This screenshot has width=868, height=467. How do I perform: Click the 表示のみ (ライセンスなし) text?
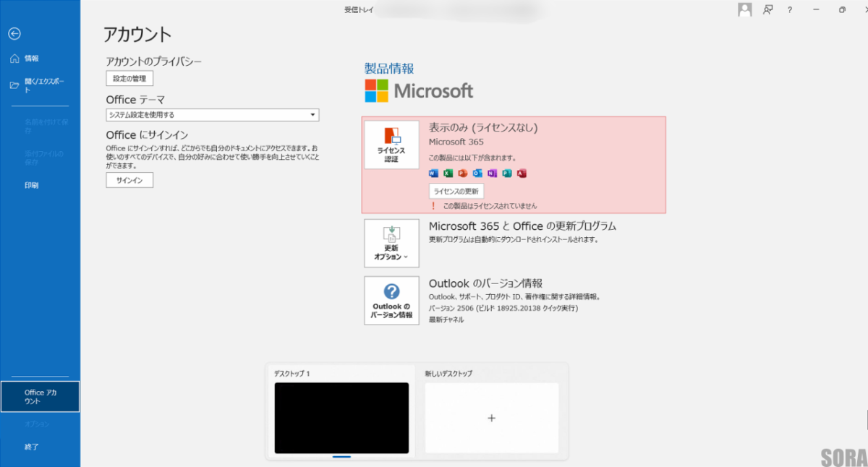pyautogui.click(x=483, y=127)
